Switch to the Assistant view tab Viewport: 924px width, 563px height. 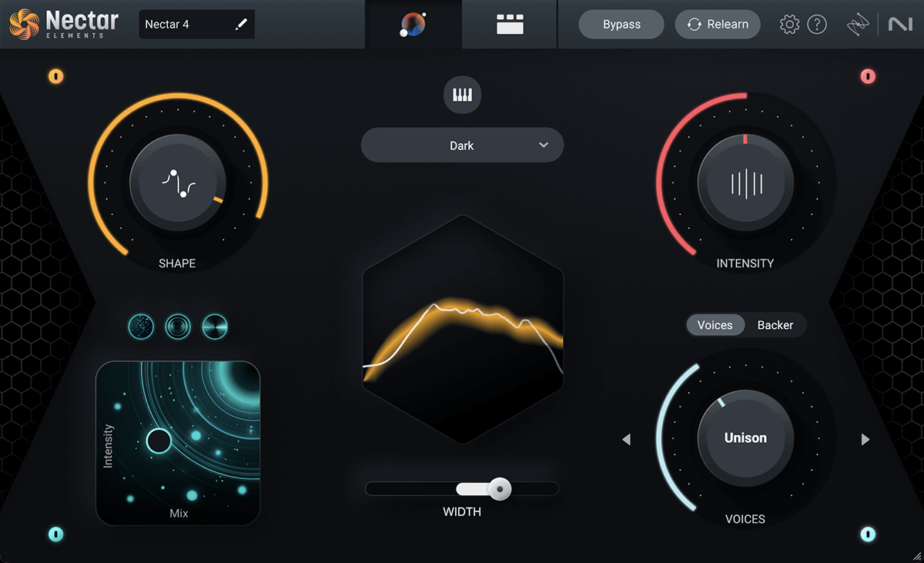(x=413, y=24)
